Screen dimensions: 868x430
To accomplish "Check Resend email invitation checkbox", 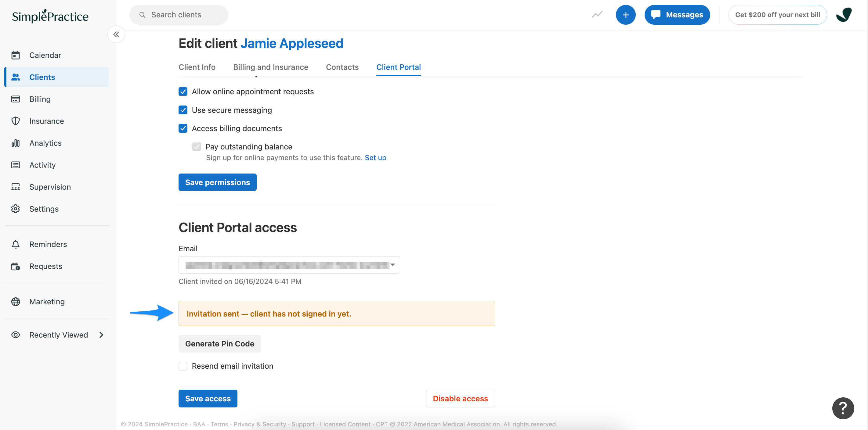I will pos(183,366).
